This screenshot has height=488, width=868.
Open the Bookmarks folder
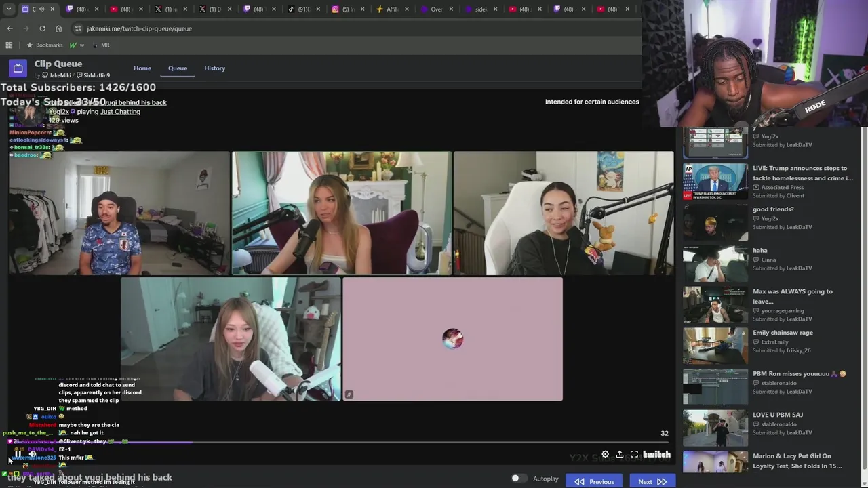44,45
